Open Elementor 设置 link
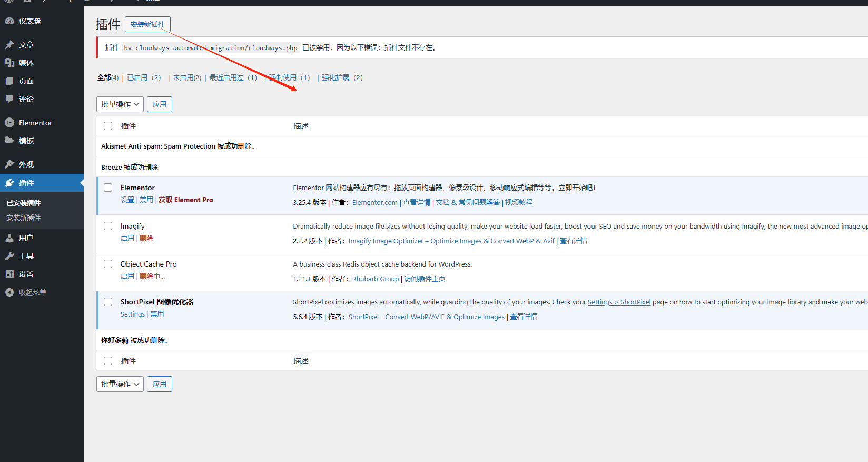The height and width of the screenshot is (462, 868). (127, 200)
